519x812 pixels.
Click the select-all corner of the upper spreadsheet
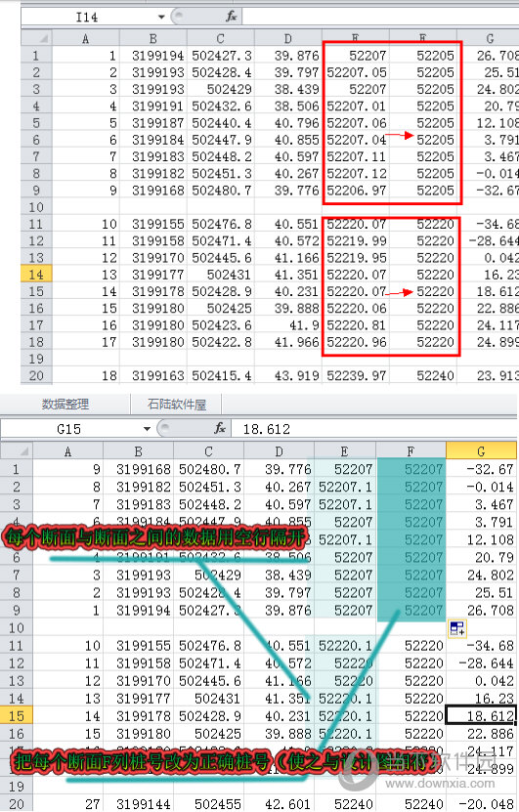tap(37, 38)
